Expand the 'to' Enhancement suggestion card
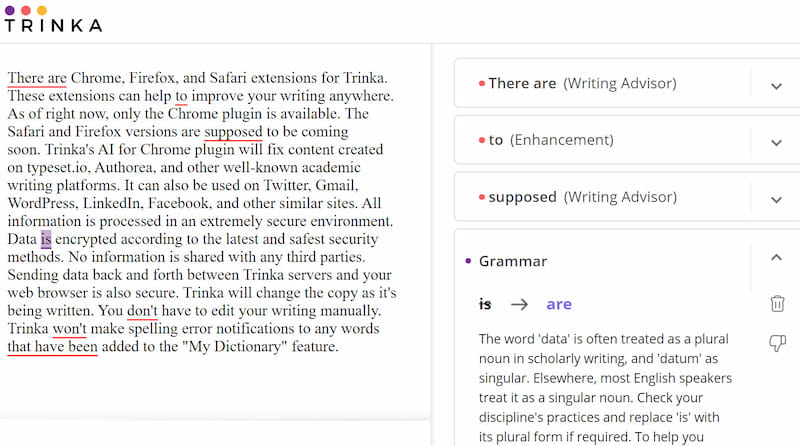 [x=776, y=141]
